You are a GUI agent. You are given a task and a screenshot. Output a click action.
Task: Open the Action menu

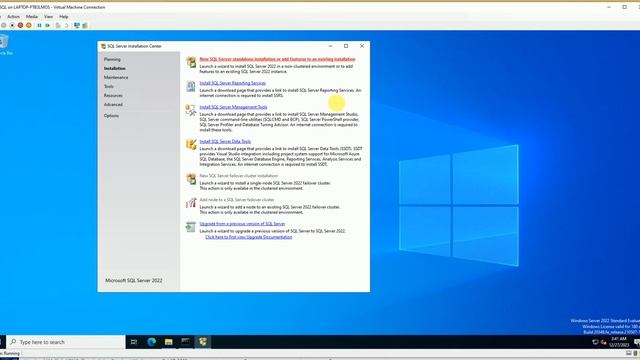pos(13,17)
